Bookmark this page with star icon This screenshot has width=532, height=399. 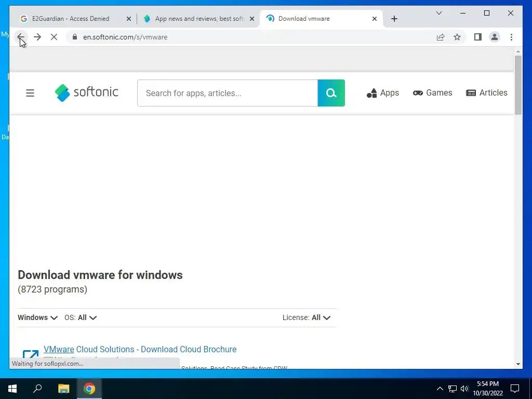(x=457, y=37)
